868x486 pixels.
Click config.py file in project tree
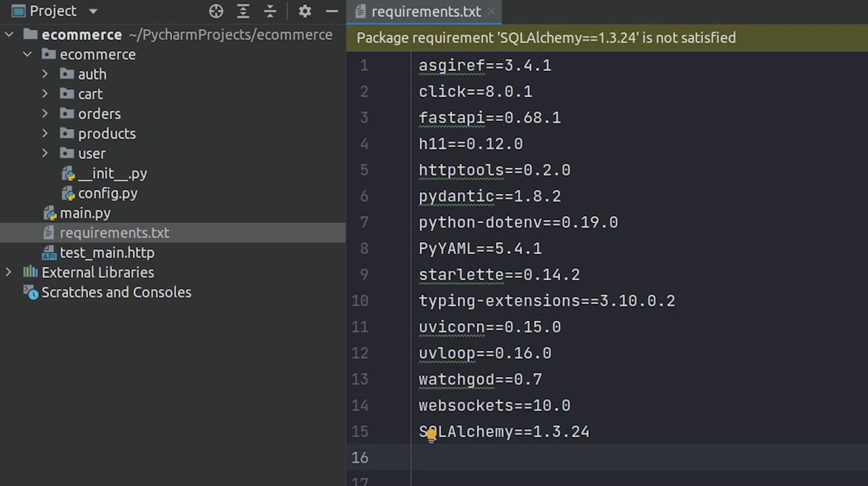107,193
